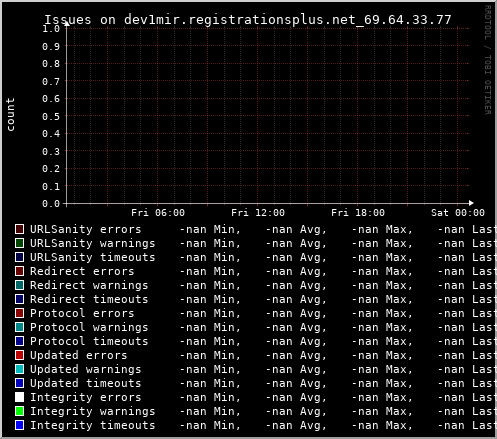Click the Updated errors legend label
The width and height of the screenshot is (497, 439).
click(79, 355)
